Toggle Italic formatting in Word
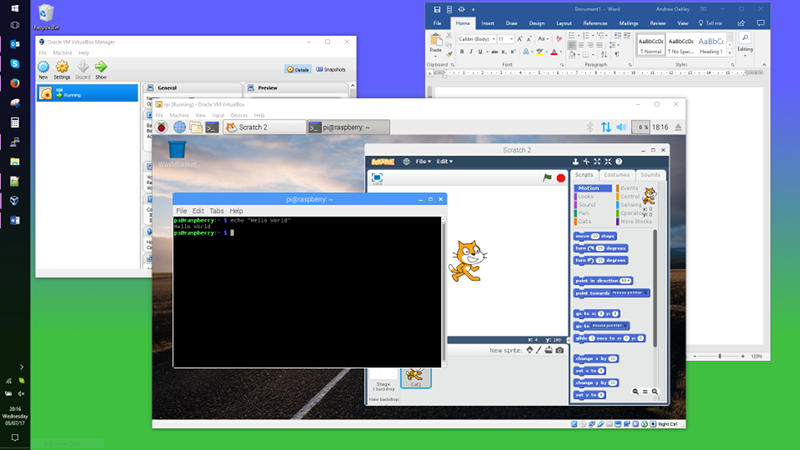 (472, 51)
